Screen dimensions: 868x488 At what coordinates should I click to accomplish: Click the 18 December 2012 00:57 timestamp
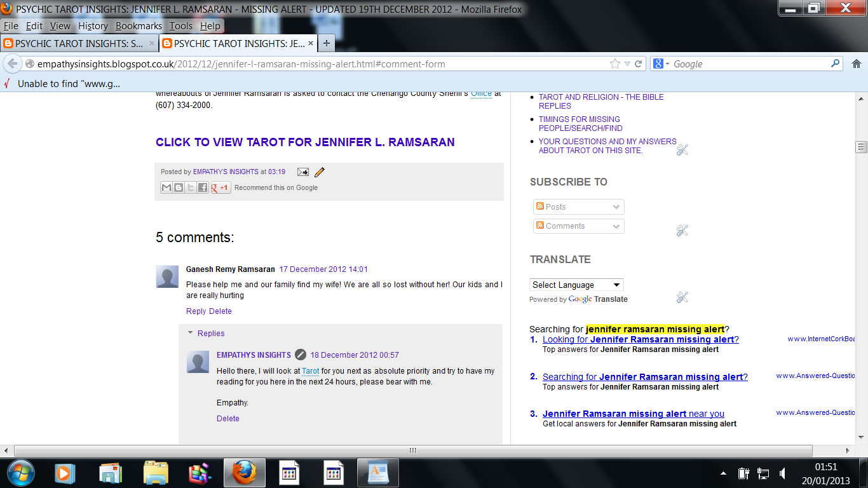click(x=355, y=355)
